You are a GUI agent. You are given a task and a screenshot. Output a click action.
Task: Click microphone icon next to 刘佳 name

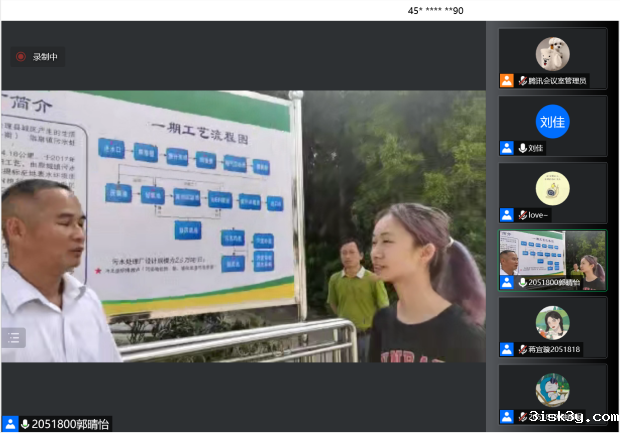(522, 148)
